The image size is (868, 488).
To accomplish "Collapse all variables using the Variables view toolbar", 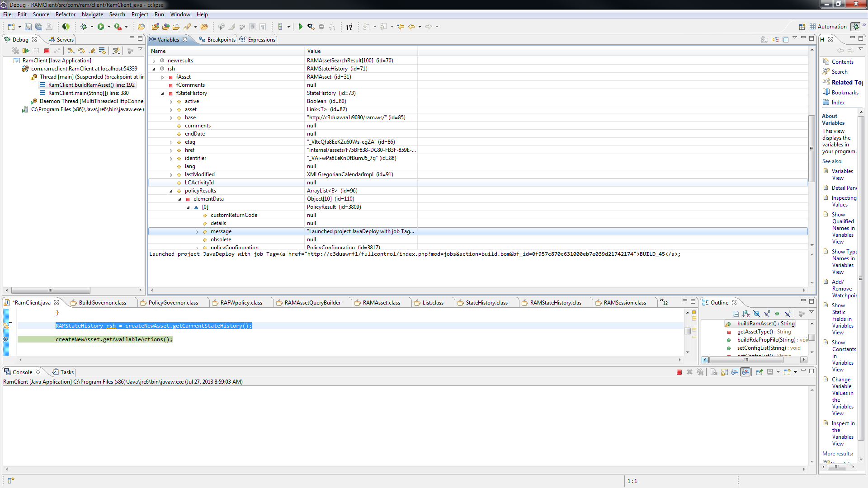I will click(x=785, y=40).
